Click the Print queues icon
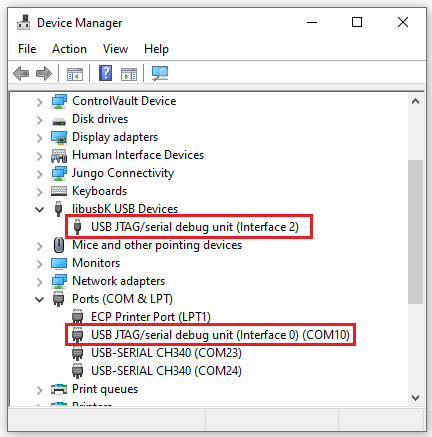 59,389
